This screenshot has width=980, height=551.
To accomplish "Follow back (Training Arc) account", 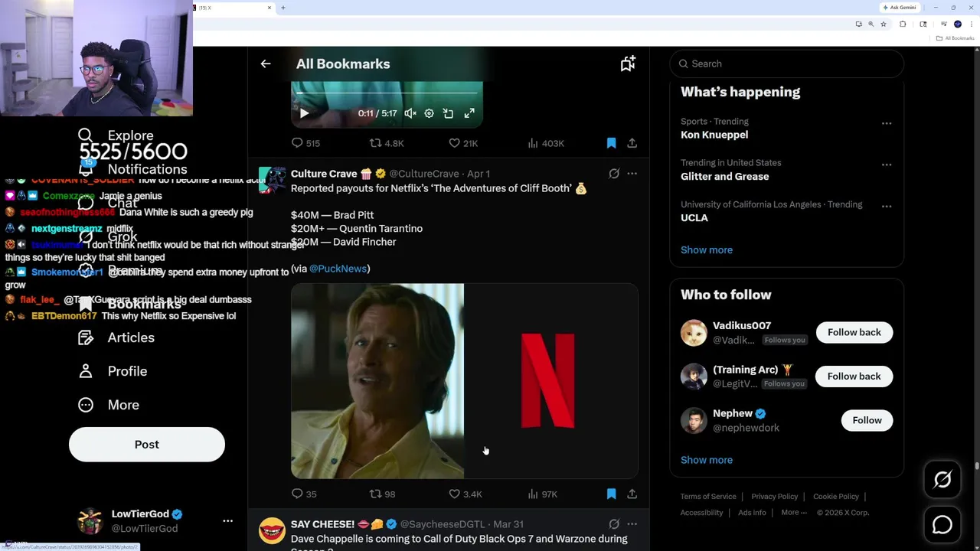I will [854, 377].
